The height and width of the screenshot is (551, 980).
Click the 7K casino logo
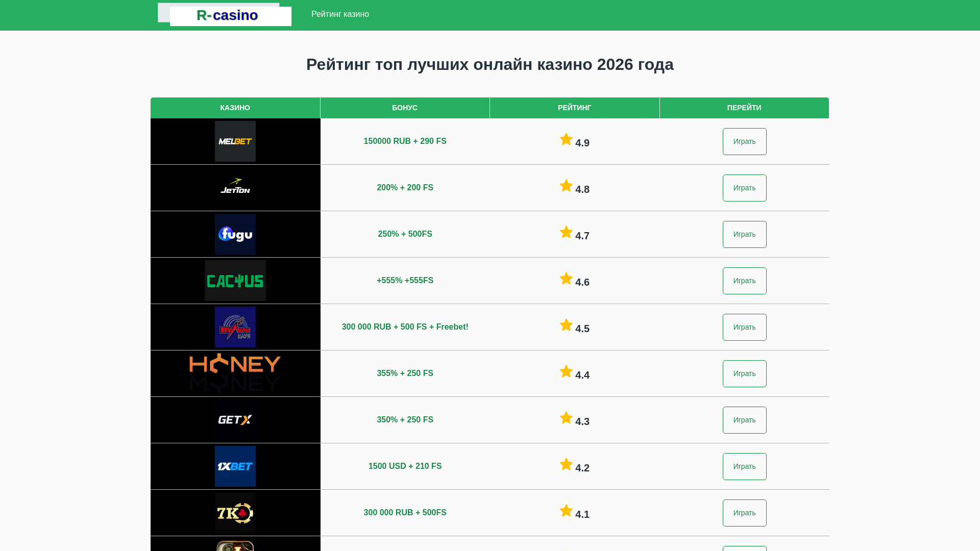(235, 513)
